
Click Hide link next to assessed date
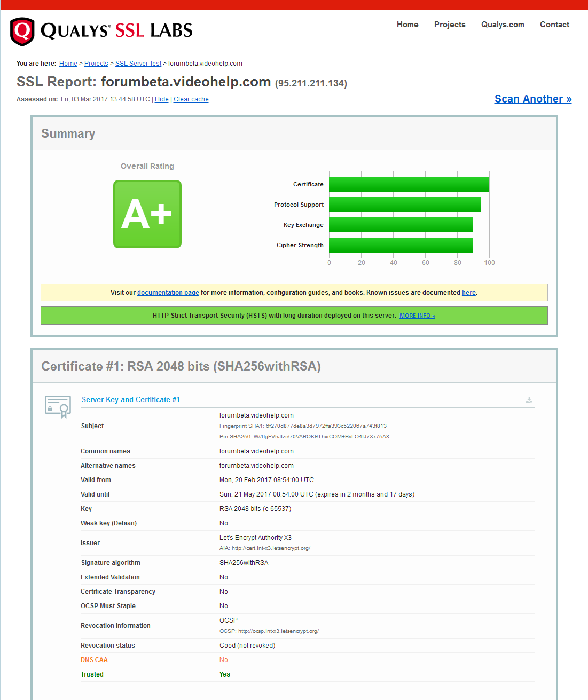162,99
